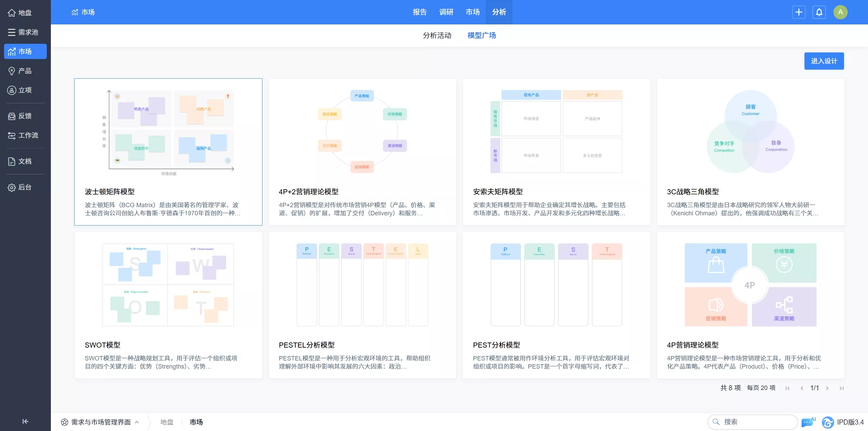This screenshot has height=431, width=868.
Task: Open 产品 section in sidebar
Action: (20, 71)
